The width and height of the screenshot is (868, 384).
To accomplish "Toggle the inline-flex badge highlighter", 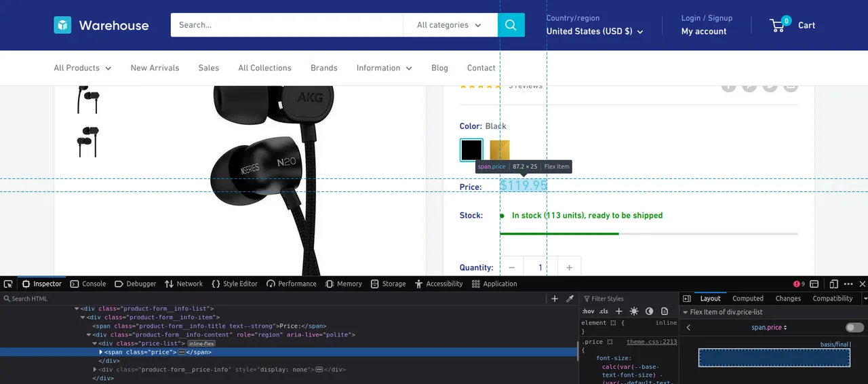I will tap(201, 344).
